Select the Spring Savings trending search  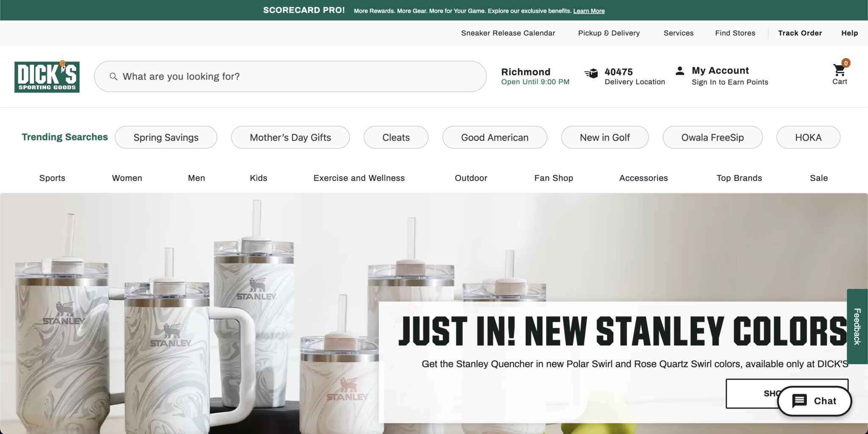coord(166,137)
